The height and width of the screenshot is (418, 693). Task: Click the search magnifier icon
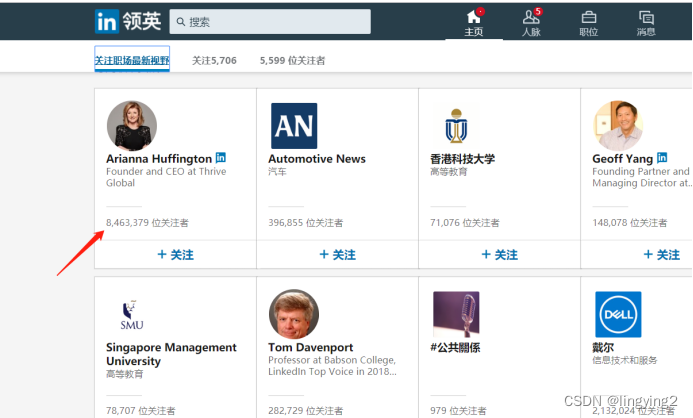pyautogui.click(x=180, y=22)
